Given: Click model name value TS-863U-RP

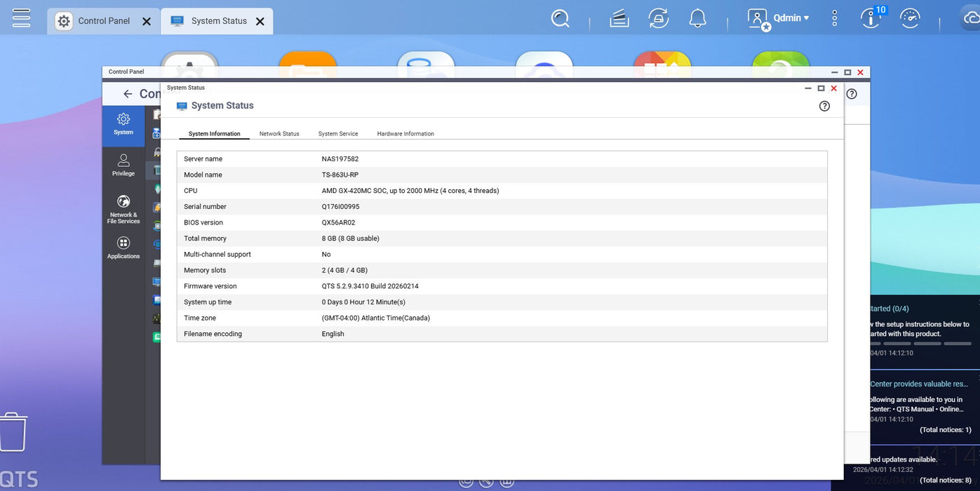Looking at the screenshot, I should point(340,175).
